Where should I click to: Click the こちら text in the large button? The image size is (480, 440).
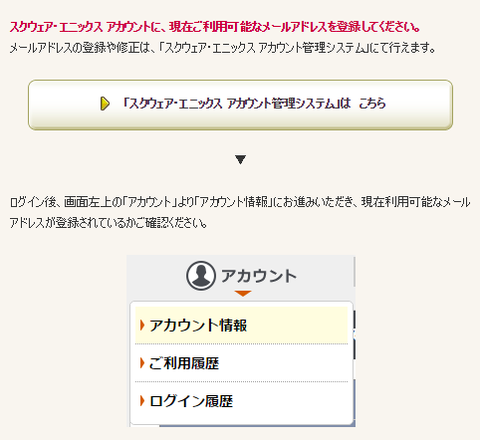(372, 104)
